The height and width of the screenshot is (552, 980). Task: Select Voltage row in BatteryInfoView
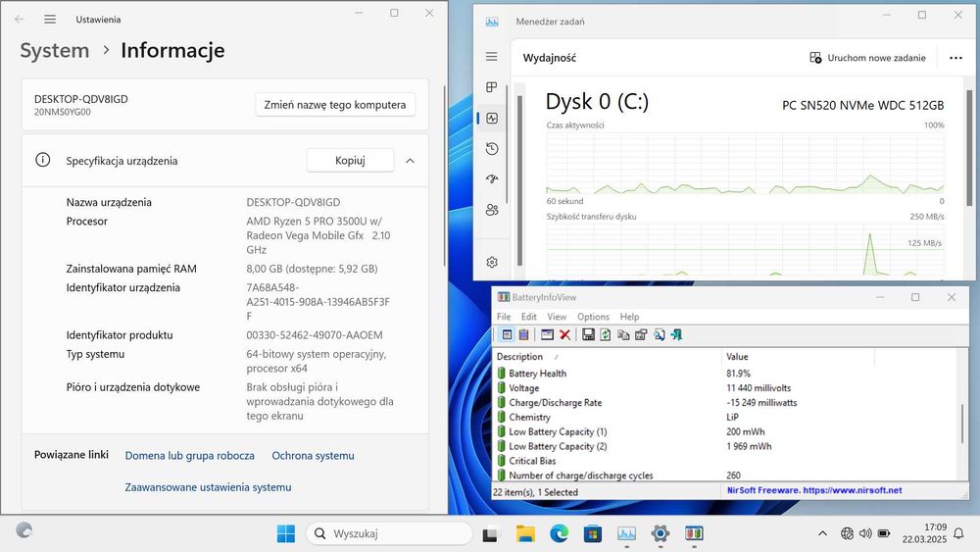(x=725, y=387)
